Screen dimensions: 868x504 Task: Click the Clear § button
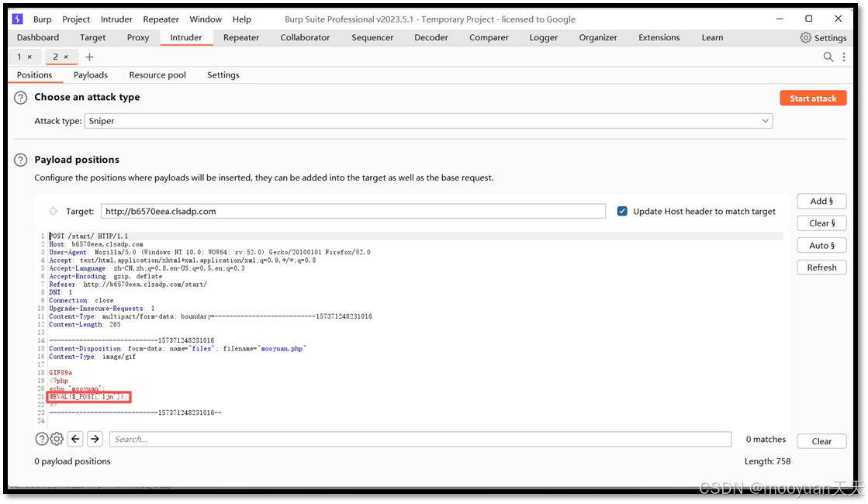pos(821,223)
